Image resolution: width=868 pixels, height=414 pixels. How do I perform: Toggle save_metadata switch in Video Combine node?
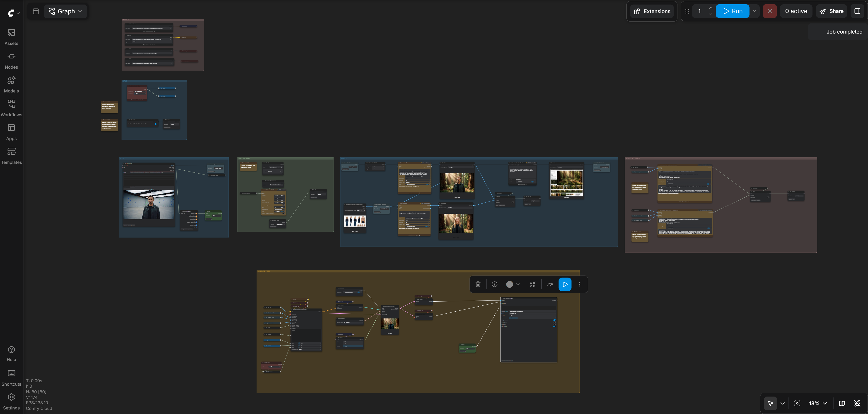555,320
